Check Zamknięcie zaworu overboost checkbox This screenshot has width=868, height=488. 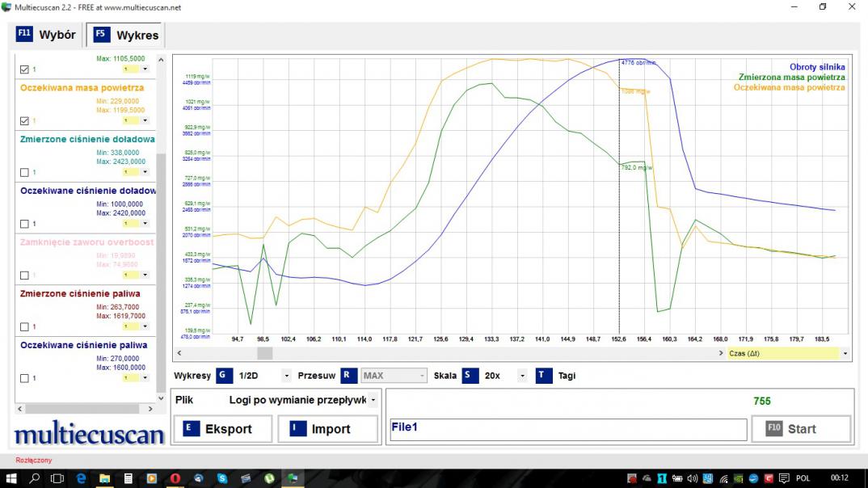click(24, 276)
